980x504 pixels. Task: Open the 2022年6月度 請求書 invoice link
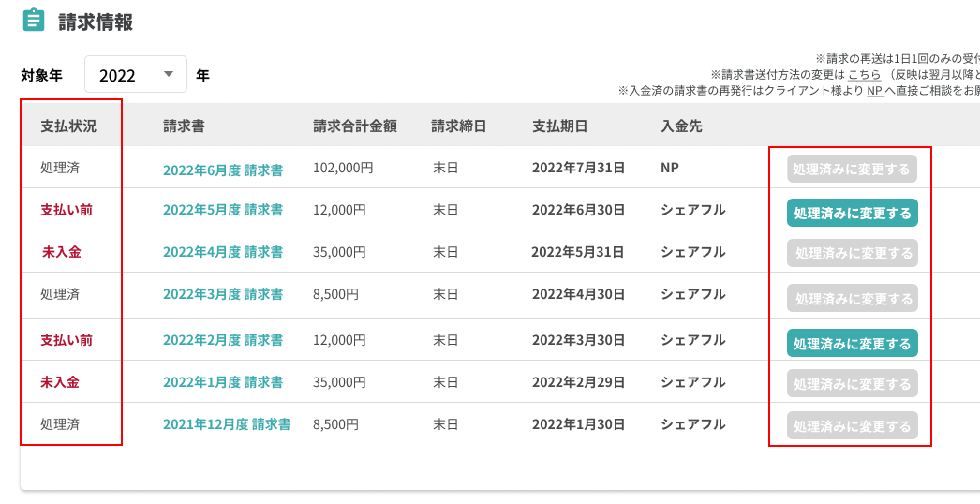click(223, 170)
